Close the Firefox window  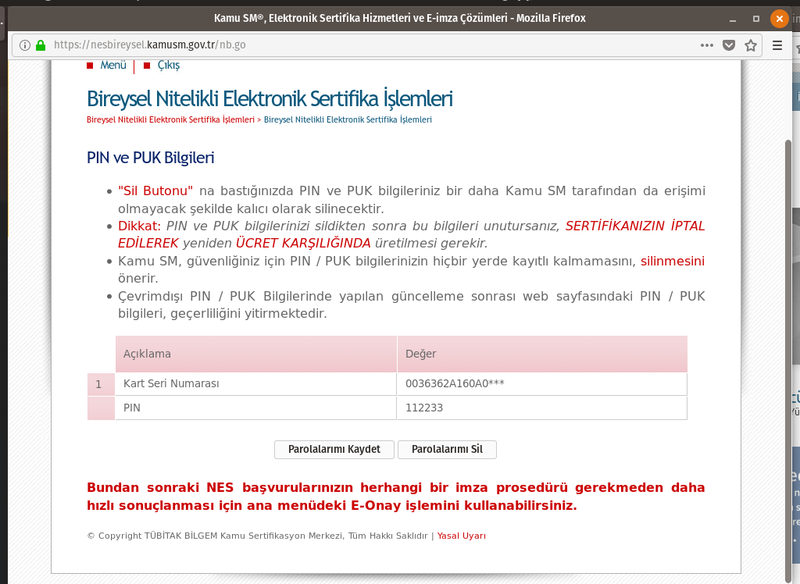pyautogui.click(x=779, y=18)
